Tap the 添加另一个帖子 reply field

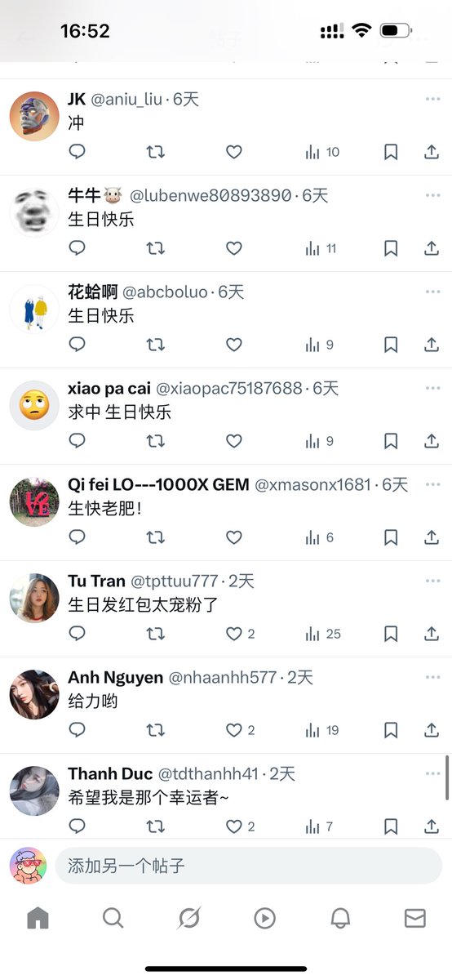249,866
